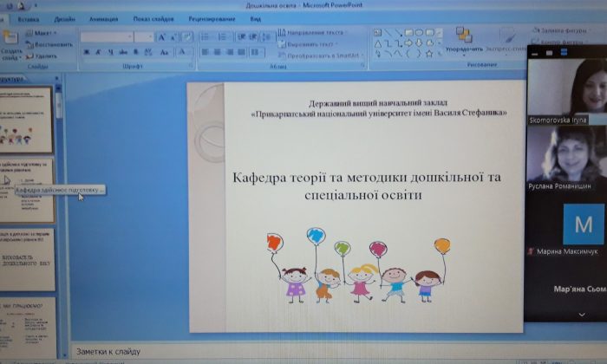This screenshot has width=607, height=364.
Task: Click the Underline formatting icon
Action: (112, 53)
